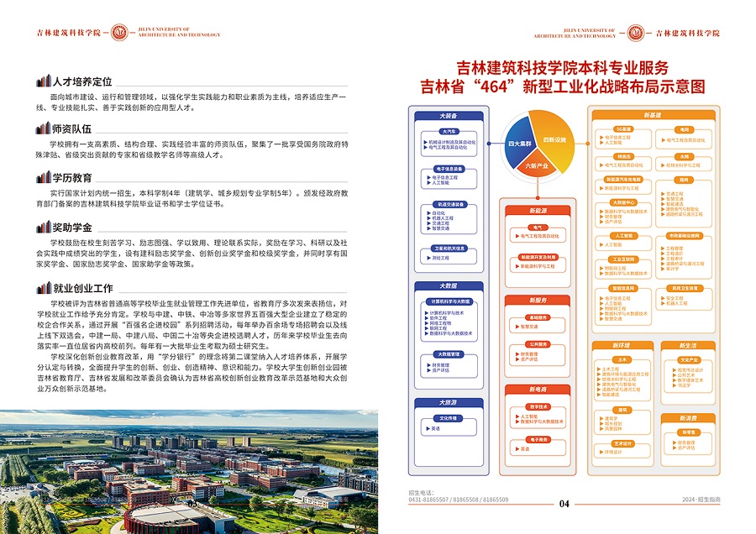This screenshot has height=534, width=756.
Task: Click the bar icon beside 学历教育 heading
Action: 44,178
